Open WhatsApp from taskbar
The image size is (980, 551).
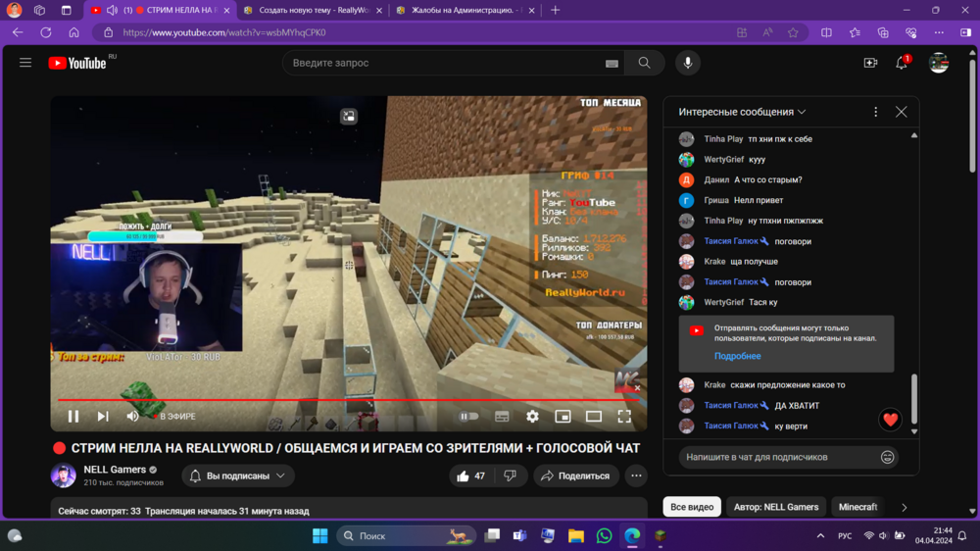click(x=604, y=536)
